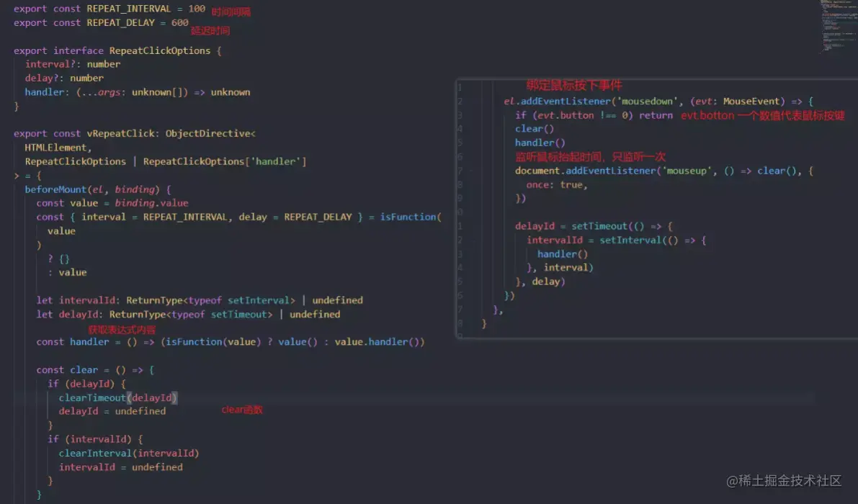The height and width of the screenshot is (504, 858).
Task: Click the highlighted 'clearTimeout(delayId)' line
Action: [117, 398]
